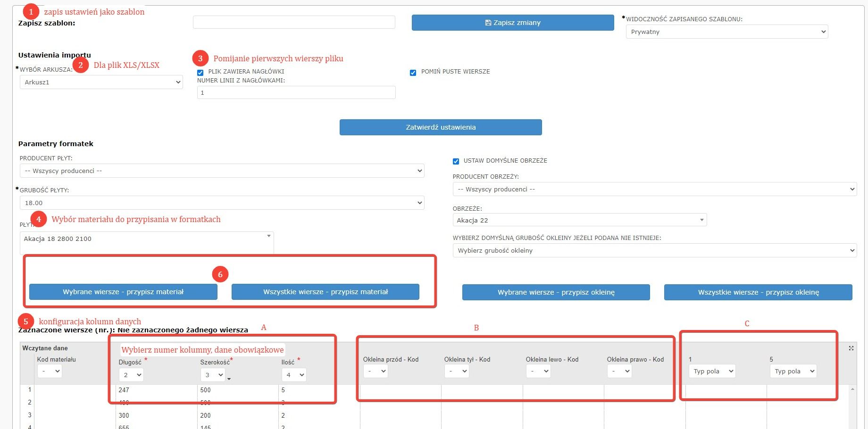Toggle 'Pomiń puste wiersze' checkbox
The height and width of the screenshot is (429, 868).
pyautogui.click(x=413, y=73)
